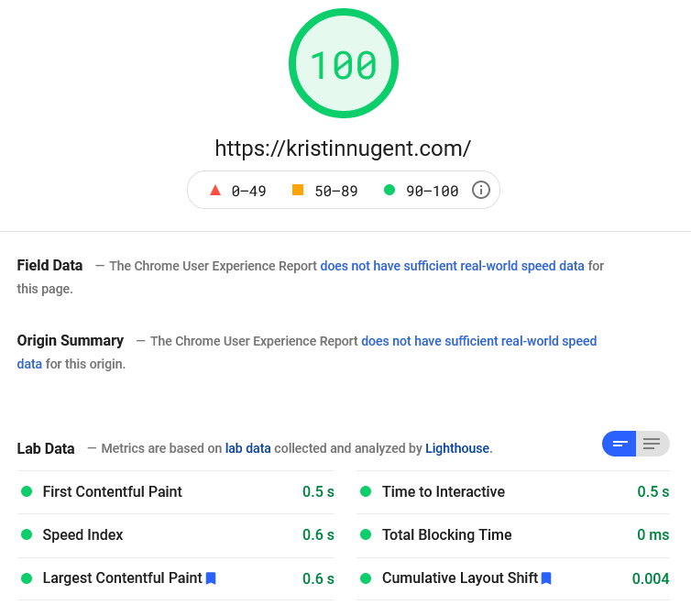Open the lab data link
Image resolution: width=691 pixels, height=616 pixels.
point(247,449)
